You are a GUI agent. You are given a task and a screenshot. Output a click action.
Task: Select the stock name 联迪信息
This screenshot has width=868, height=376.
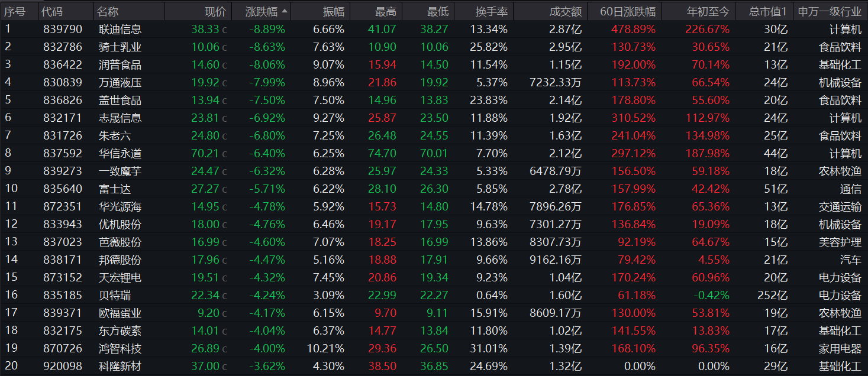point(120,29)
